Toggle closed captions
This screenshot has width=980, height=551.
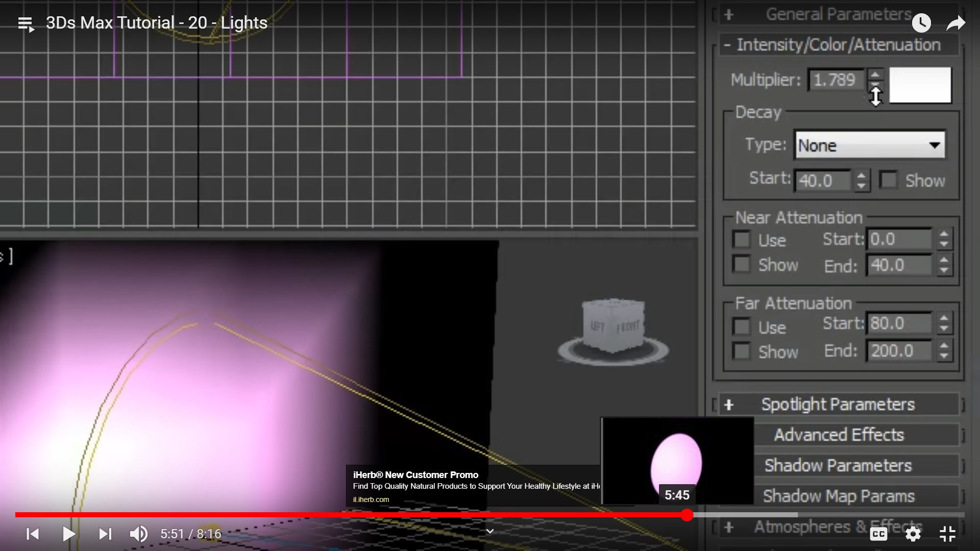[x=878, y=534]
